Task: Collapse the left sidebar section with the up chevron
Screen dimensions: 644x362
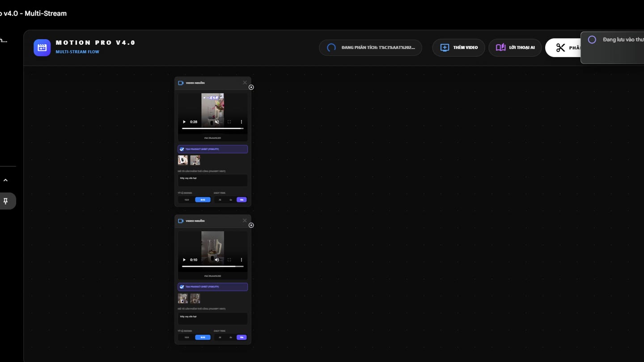Action: point(5,180)
